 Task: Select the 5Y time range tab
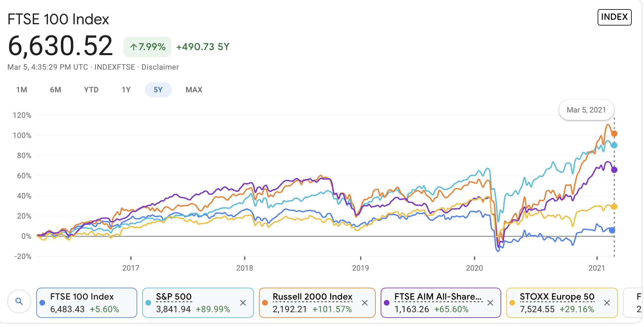158,90
